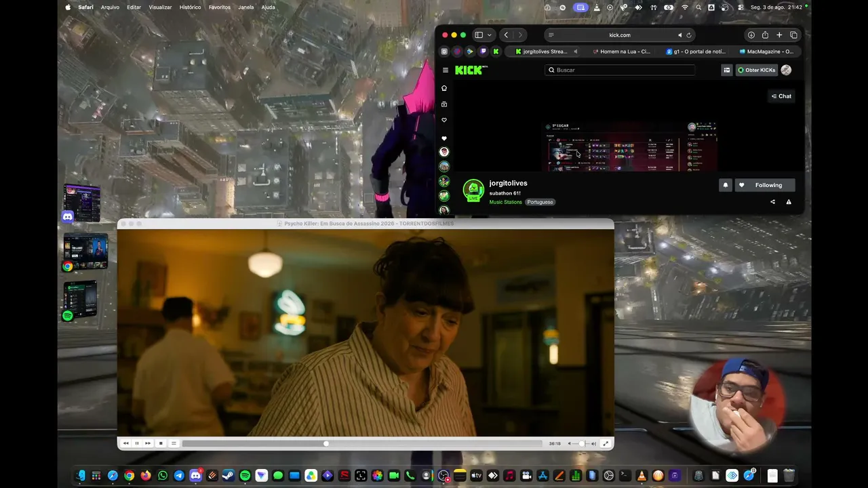This screenshot has height=488, width=868.
Task: Open a new Safari tab
Action: click(x=779, y=35)
